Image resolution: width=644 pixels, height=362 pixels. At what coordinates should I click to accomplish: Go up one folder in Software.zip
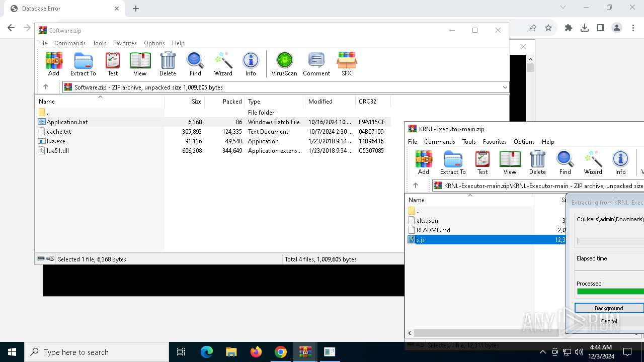pos(46,87)
